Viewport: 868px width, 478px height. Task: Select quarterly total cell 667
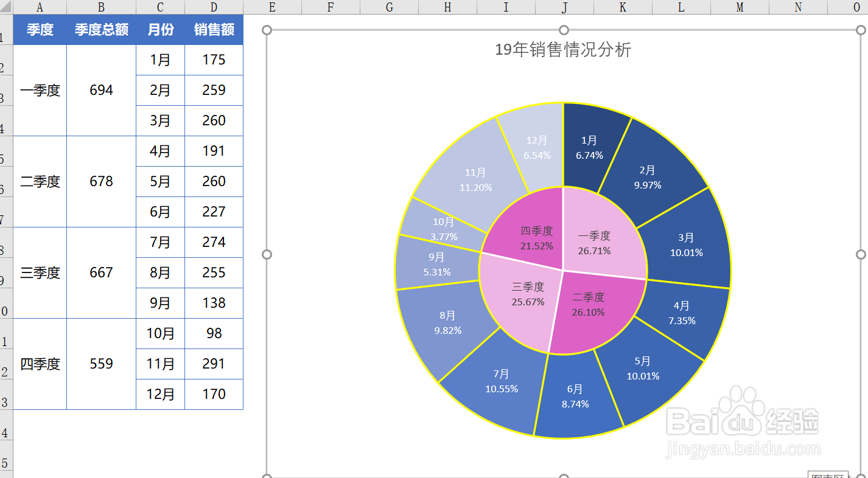[102, 273]
